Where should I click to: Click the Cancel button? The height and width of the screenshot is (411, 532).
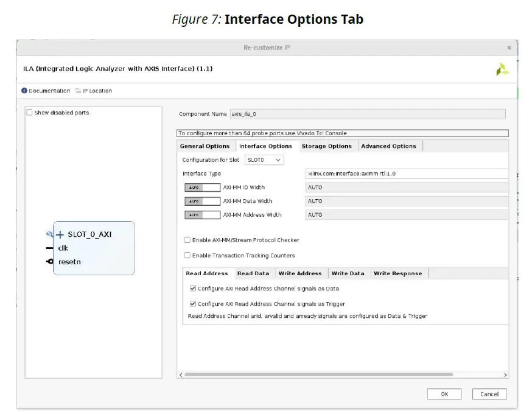tap(489, 394)
